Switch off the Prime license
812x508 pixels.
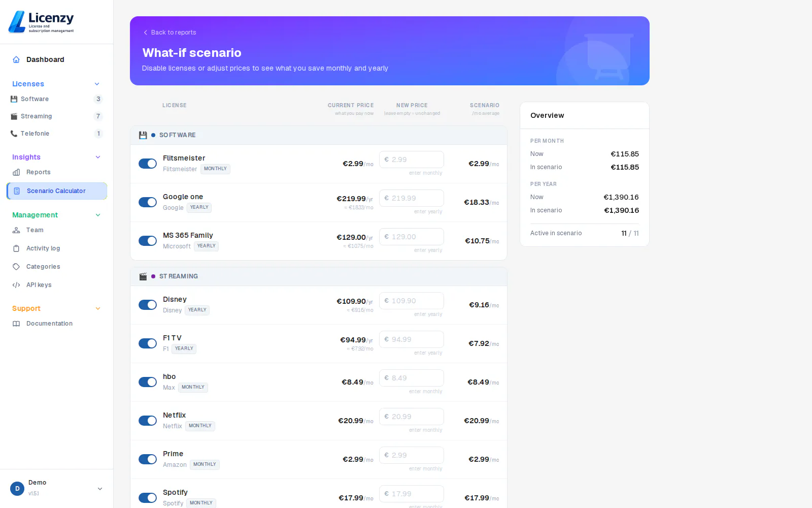(148, 459)
